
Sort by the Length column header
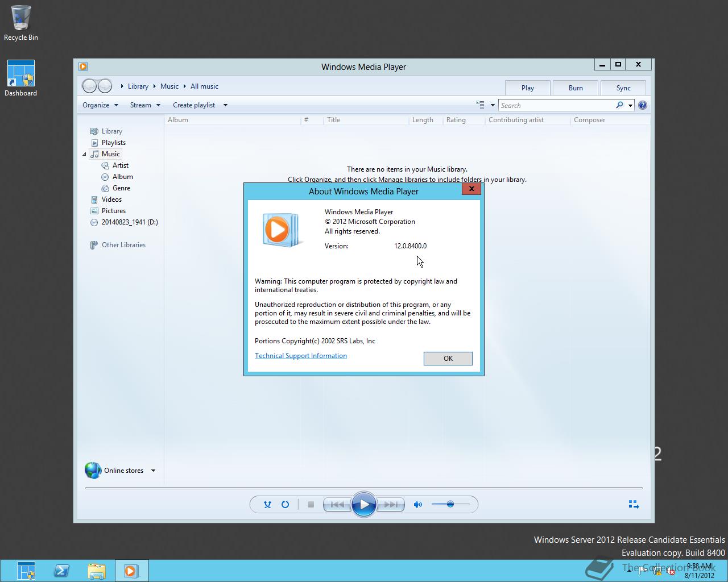pos(426,120)
